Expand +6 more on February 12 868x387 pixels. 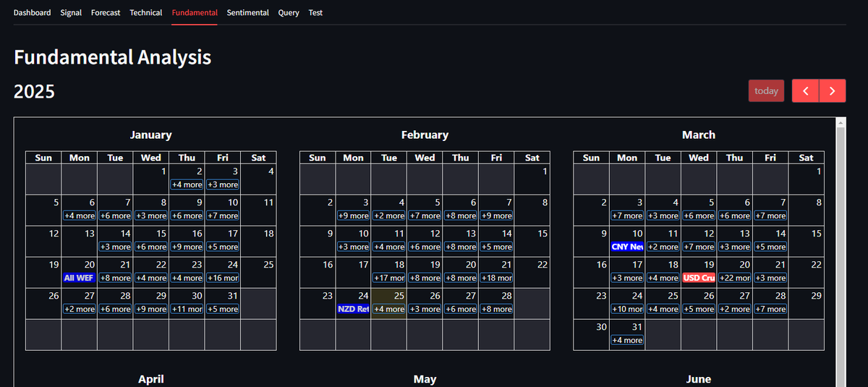pyautogui.click(x=425, y=247)
